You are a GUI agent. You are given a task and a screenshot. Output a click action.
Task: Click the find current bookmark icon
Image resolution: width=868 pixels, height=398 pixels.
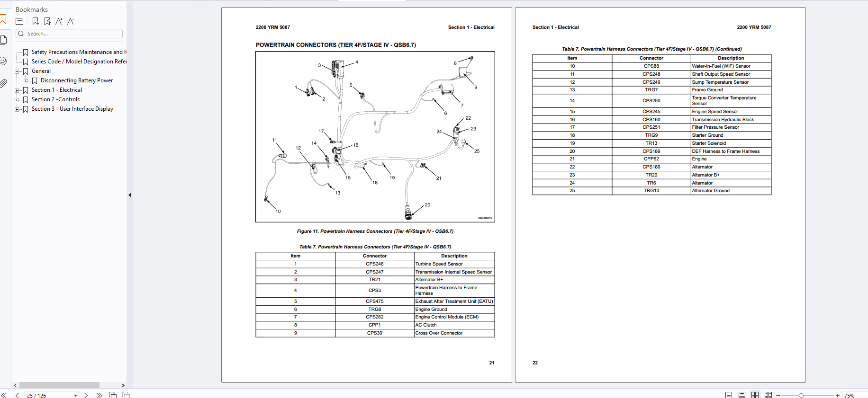pyautogui.click(x=47, y=21)
